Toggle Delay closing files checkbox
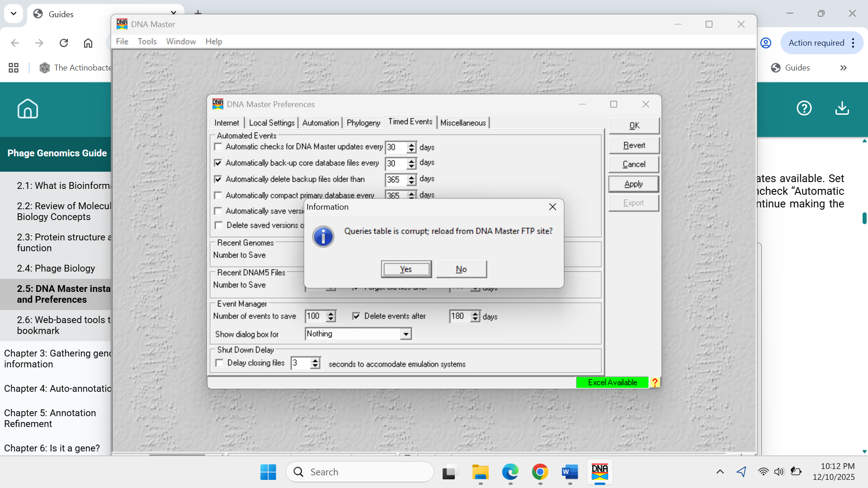Viewport: 868px width, 488px height. point(220,363)
